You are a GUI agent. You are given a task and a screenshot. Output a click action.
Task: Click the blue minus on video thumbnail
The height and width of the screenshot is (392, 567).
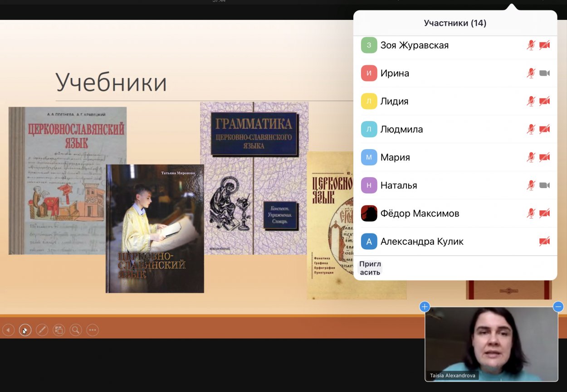point(558,307)
